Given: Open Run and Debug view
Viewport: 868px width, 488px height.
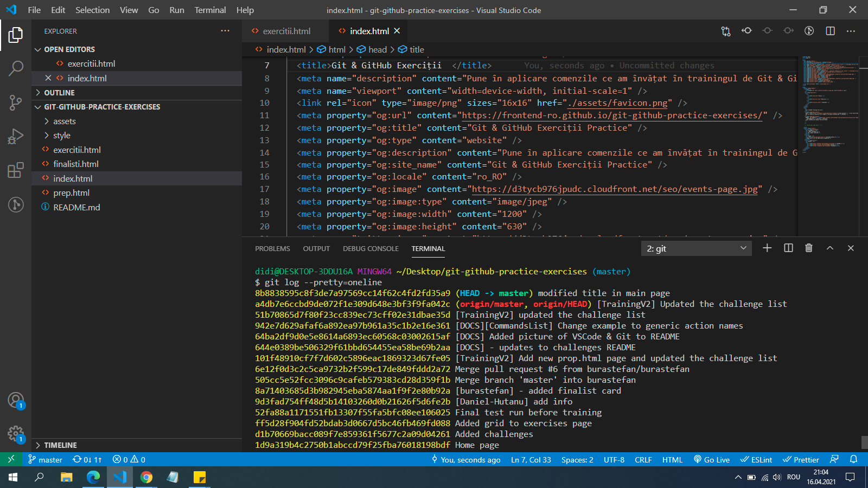Looking at the screenshot, I should (16, 136).
